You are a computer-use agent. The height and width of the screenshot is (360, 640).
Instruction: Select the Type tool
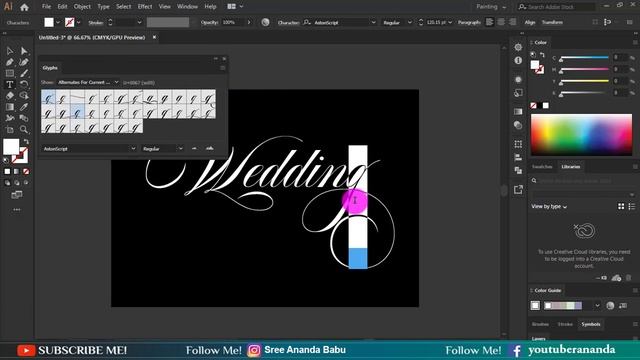[9, 84]
